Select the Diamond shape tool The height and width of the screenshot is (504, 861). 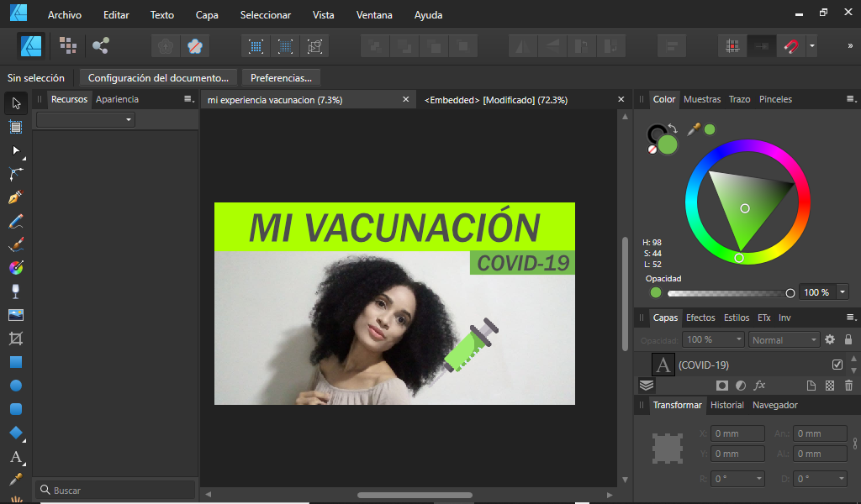click(16, 433)
